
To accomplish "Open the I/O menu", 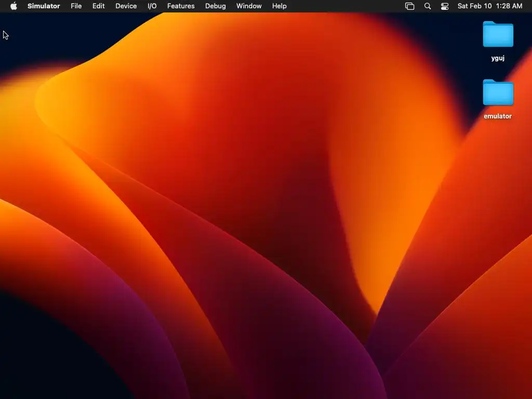I will pos(152,6).
